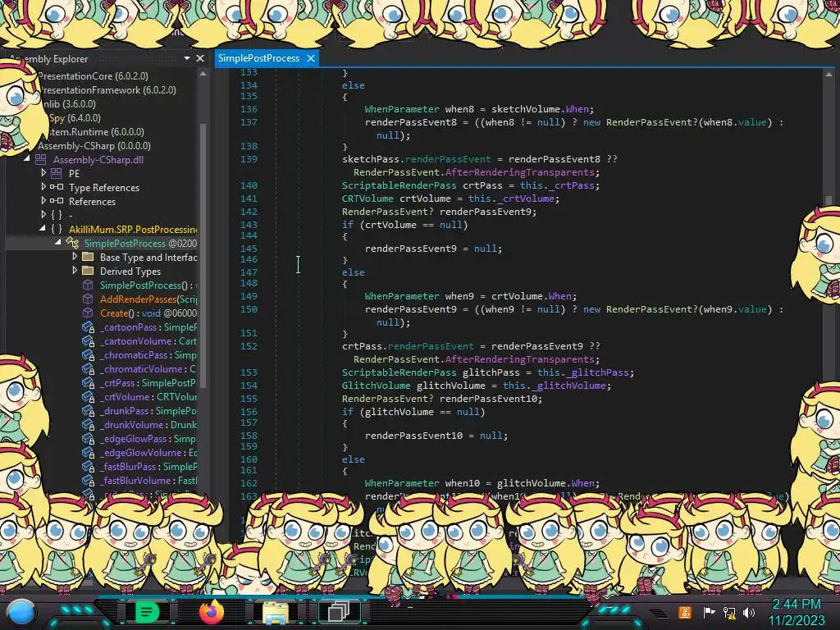Image resolution: width=840 pixels, height=630 pixels.
Task: Click the _edgeGlowPass field icon
Action: (89, 438)
